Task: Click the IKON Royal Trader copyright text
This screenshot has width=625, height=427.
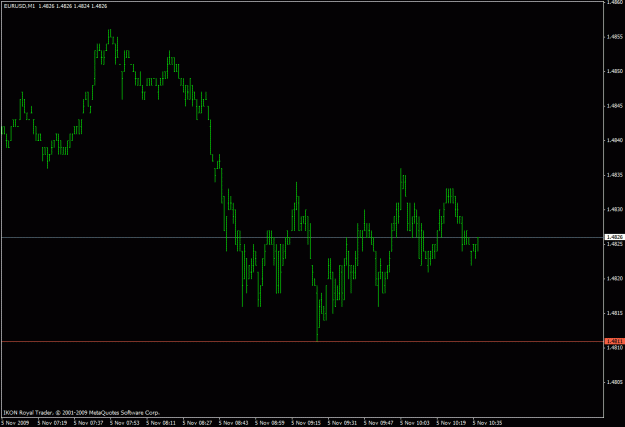Action: [x=82, y=413]
